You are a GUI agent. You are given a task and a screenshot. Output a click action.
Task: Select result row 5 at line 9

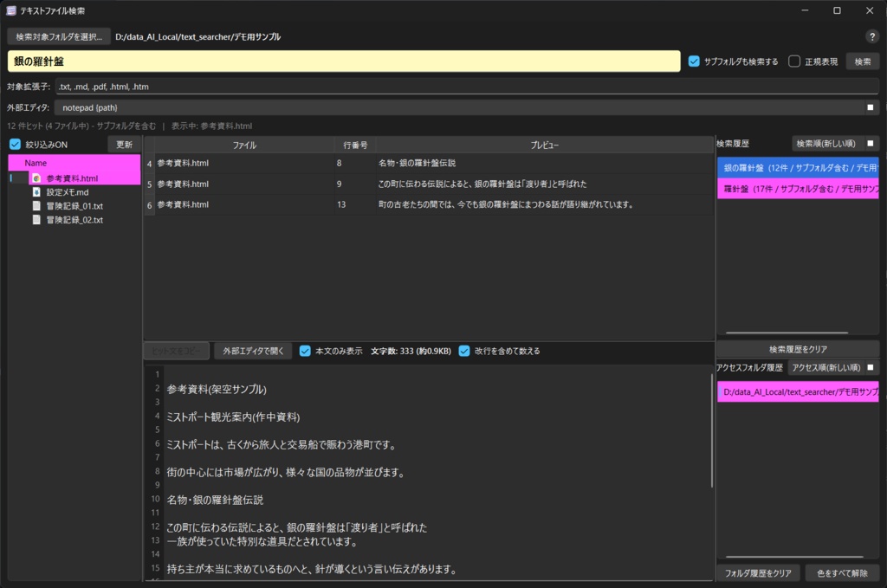coord(429,184)
